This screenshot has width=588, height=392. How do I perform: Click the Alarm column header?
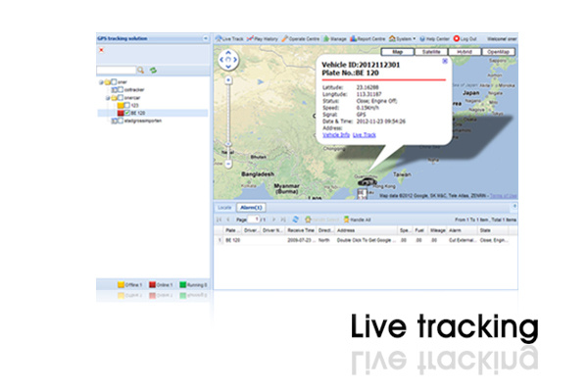[x=463, y=230]
